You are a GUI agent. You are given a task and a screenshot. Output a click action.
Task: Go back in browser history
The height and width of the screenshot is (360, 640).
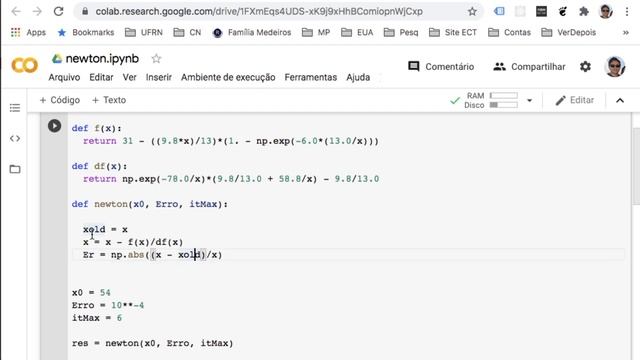tap(16, 11)
